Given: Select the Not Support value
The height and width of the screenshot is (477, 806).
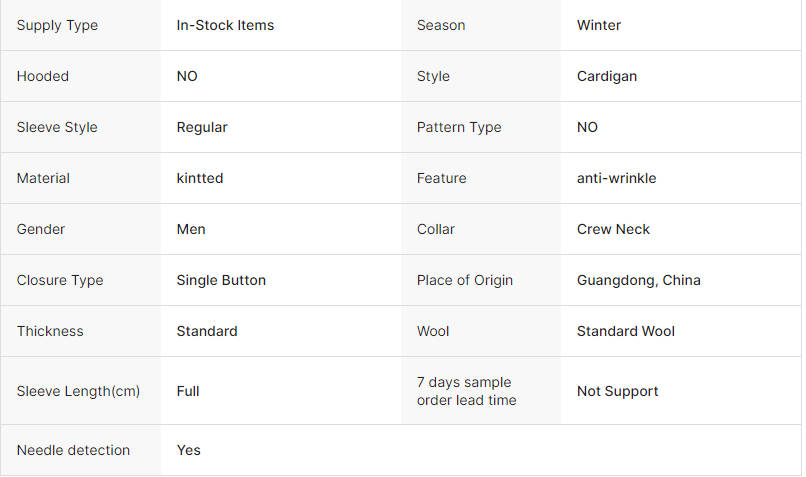Looking at the screenshot, I should tap(617, 391).
